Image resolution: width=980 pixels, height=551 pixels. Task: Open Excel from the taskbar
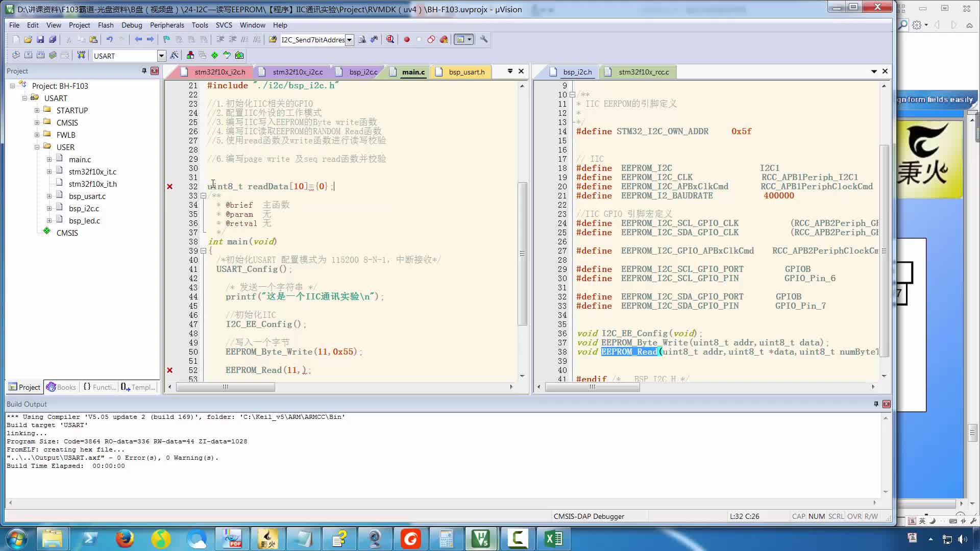(x=553, y=539)
